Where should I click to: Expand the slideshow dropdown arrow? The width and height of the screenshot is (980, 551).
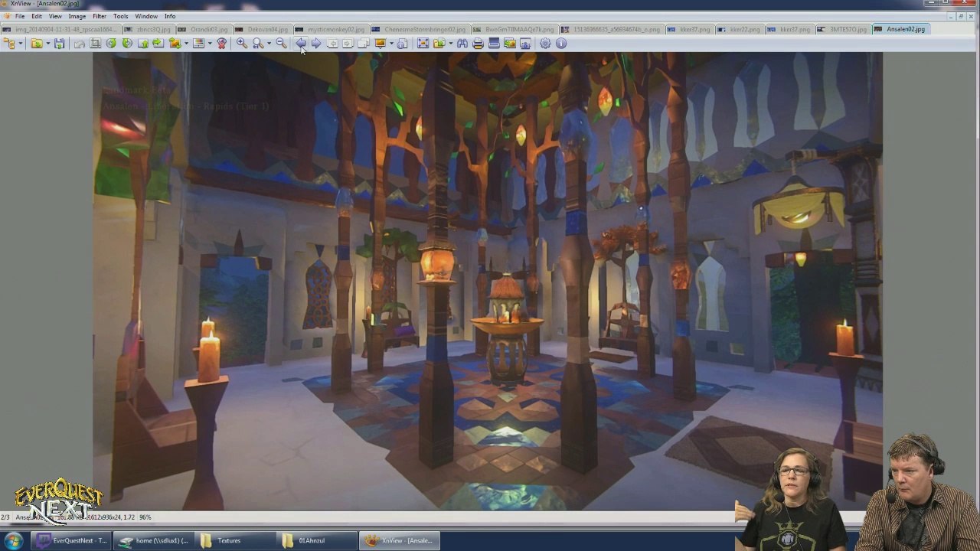(391, 44)
